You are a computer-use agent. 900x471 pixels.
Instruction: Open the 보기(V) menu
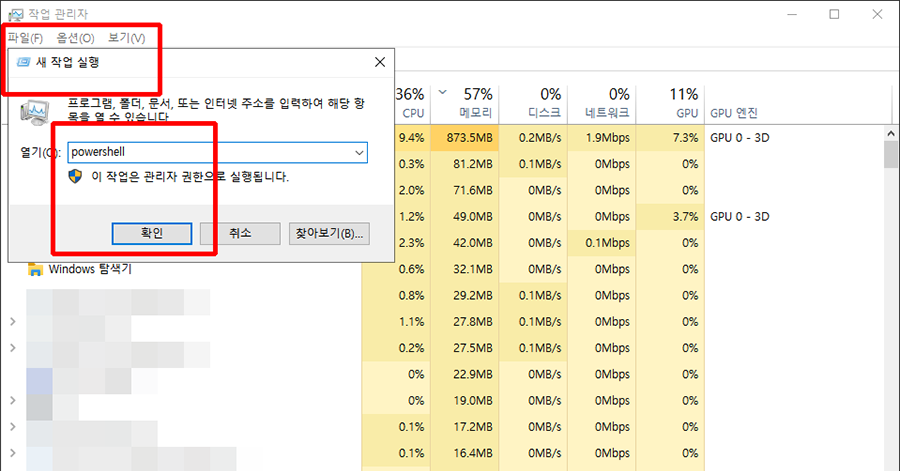click(126, 38)
